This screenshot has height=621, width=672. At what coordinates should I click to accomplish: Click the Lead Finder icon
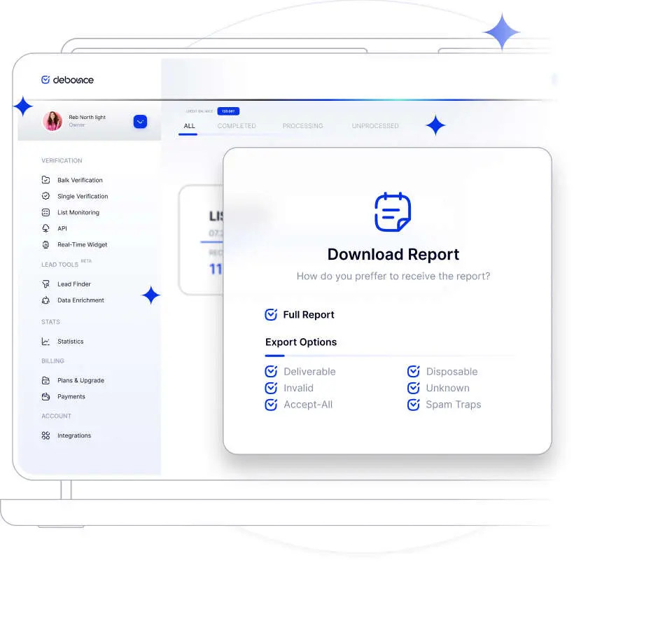(46, 284)
